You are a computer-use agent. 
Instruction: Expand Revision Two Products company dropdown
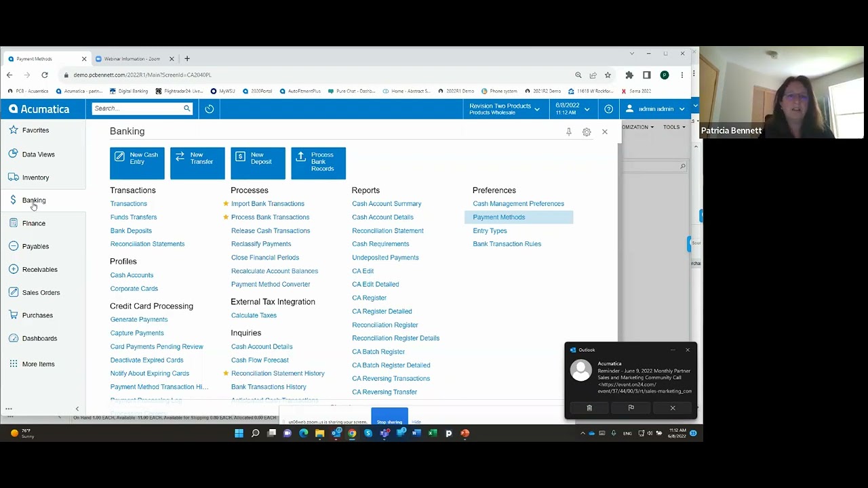[x=505, y=108]
